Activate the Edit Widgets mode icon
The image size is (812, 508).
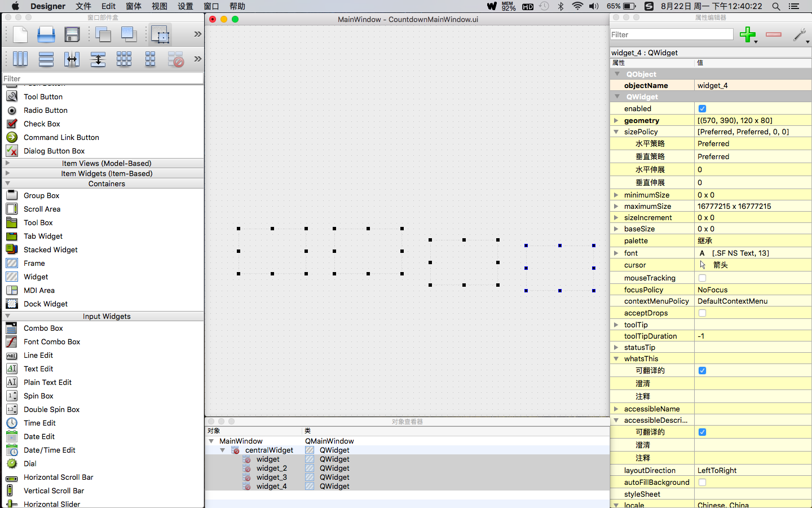pos(160,35)
